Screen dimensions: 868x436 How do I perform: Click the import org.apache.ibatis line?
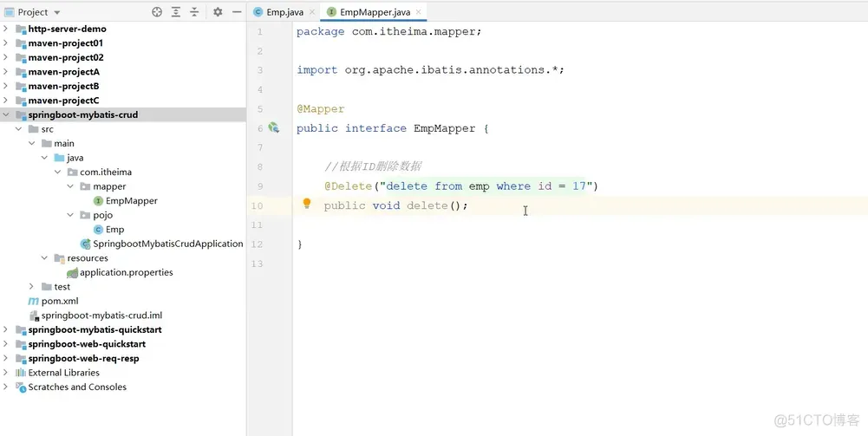(431, 69)
